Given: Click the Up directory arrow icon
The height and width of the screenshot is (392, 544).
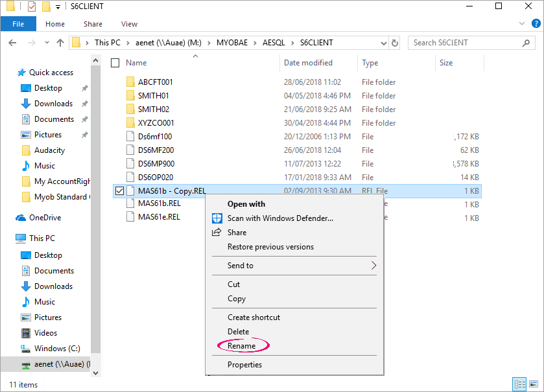Looking at the screenshot, I should (60, 43).
